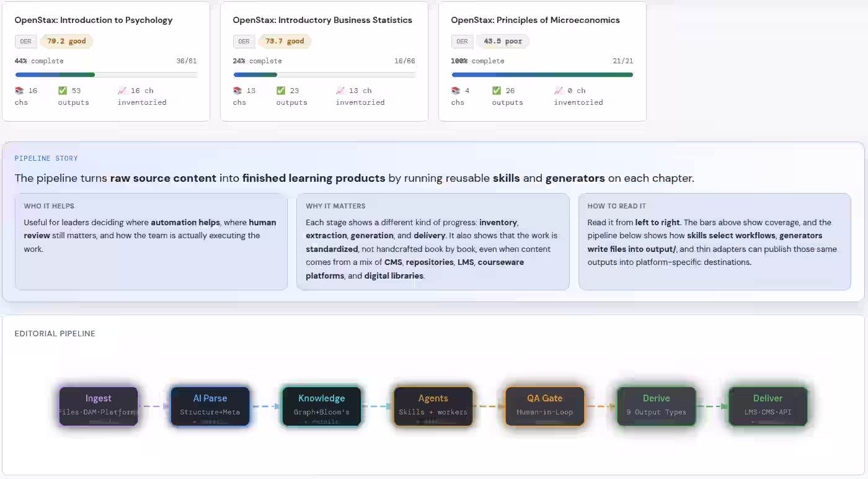Click the 24% complete label
This screenshot has height=479, width=868.
pos(257,61)
